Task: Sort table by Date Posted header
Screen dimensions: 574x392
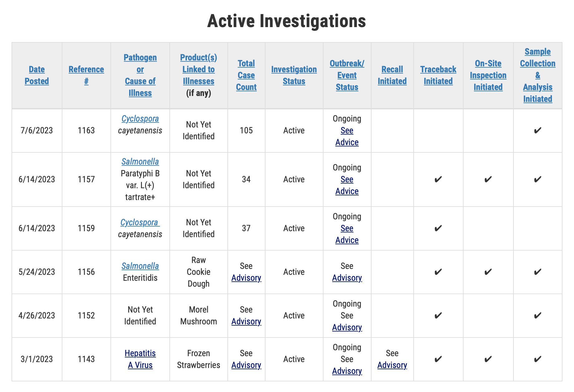Action: point(37,75)
